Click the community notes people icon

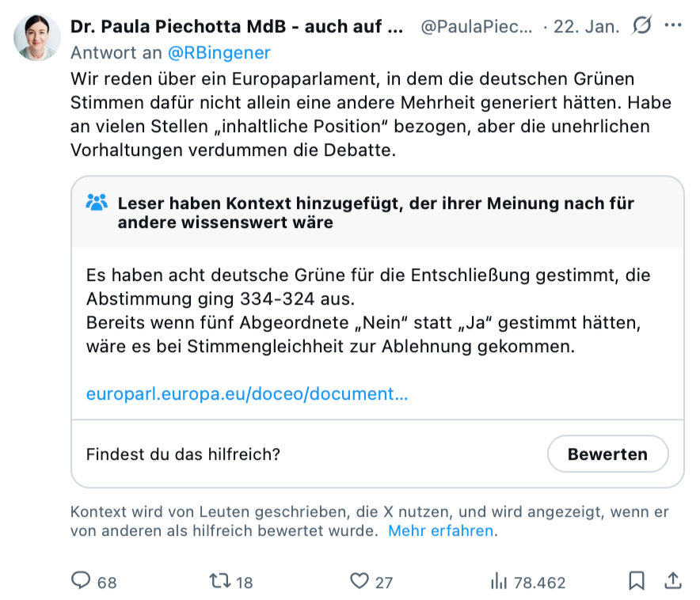tap(97, 203)
